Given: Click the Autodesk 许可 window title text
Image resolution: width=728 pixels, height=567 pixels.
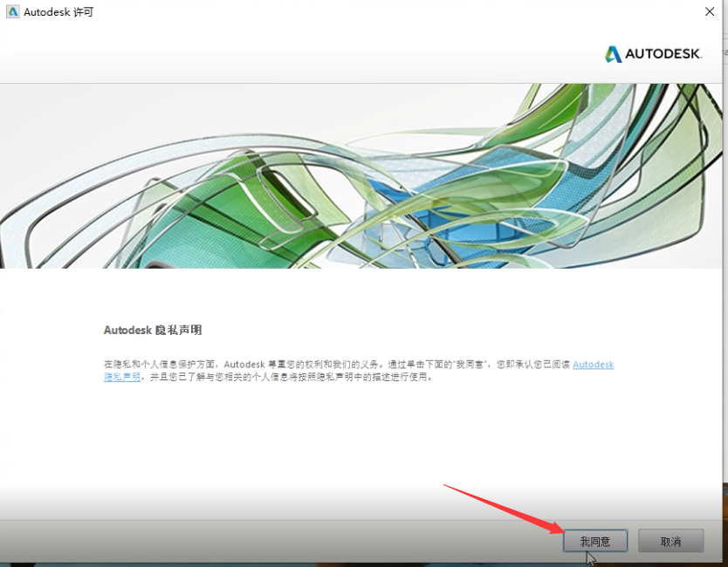Looking at the screenshot, I should [58, 12].
